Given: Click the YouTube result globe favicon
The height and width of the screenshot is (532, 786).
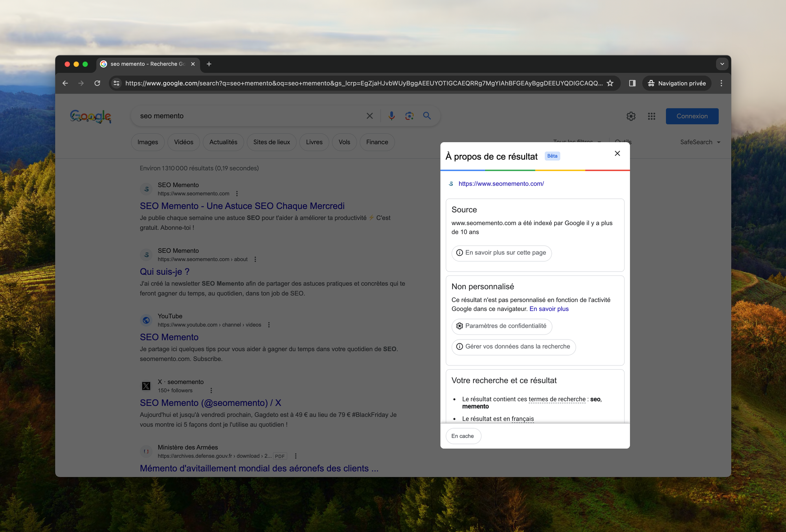Looking at the screenshot, I should (146, 321).
